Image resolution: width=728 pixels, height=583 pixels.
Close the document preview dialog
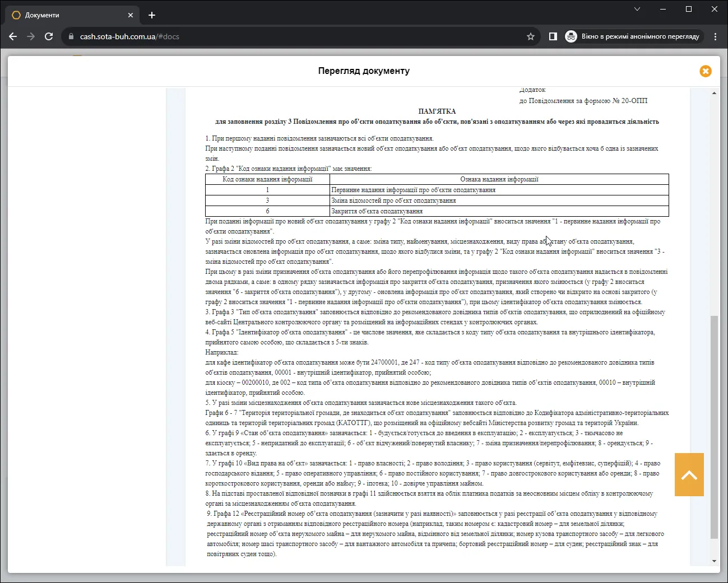(706, 71)
